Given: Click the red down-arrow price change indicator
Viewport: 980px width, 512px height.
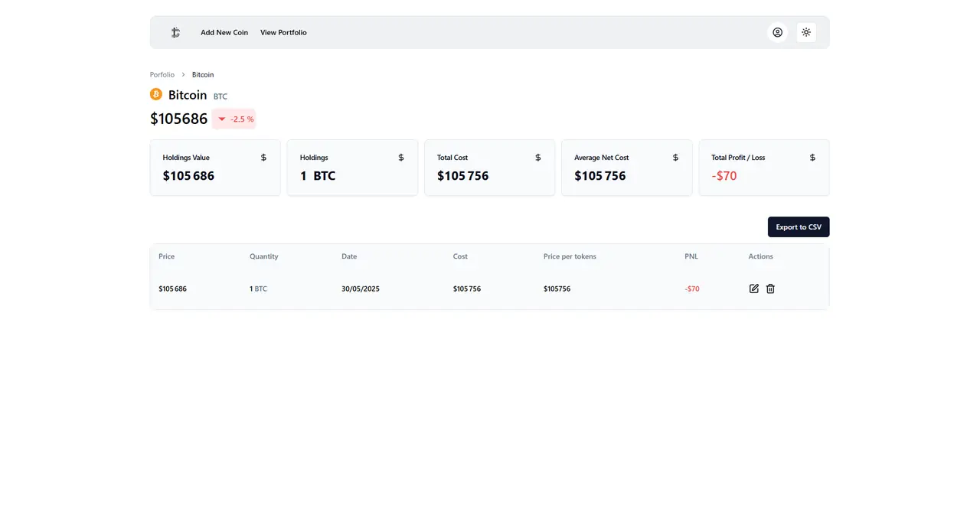Looking at the screenshot, I should (x=222, y=119).
